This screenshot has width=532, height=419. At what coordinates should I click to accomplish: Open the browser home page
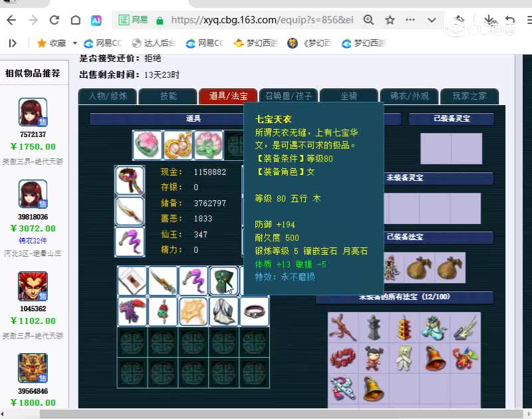(x=75, y=21)
